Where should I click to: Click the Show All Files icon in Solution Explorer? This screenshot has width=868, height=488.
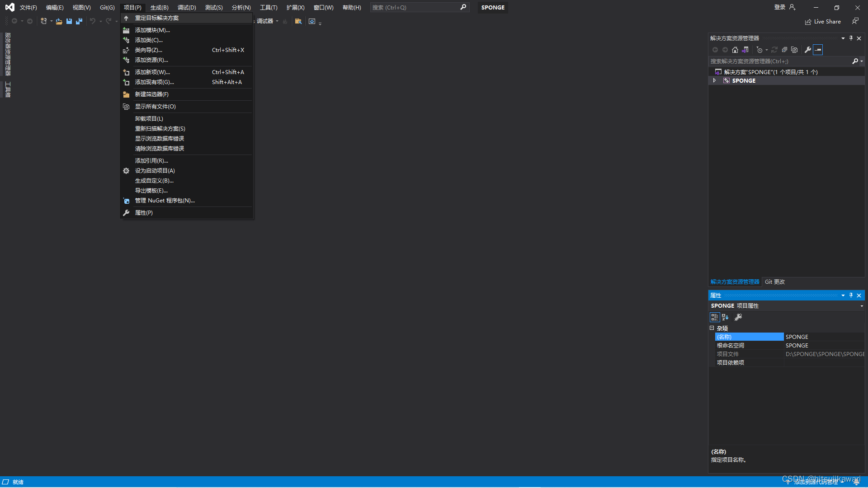[x=794, y=50]
